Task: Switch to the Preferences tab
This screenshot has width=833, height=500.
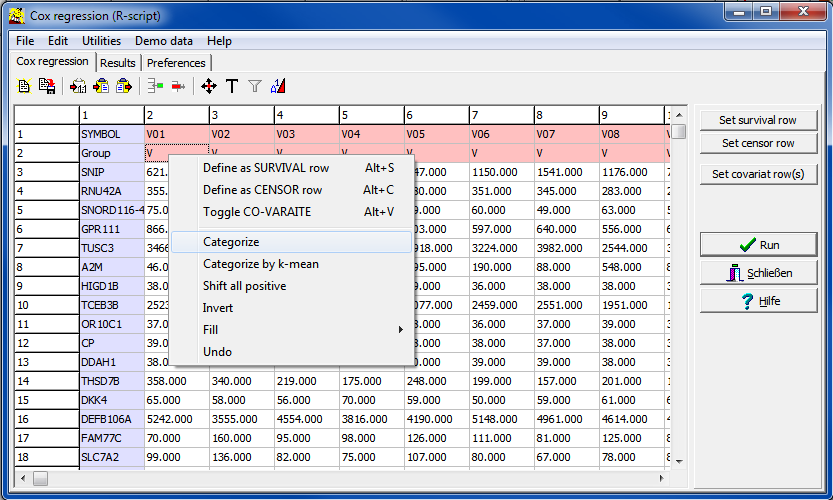Action: coord(176,63)
